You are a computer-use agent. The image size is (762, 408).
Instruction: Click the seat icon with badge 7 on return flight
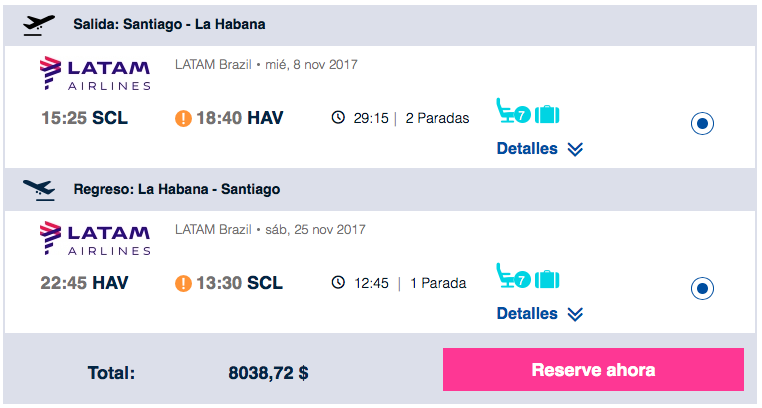[x=513, y=276]
